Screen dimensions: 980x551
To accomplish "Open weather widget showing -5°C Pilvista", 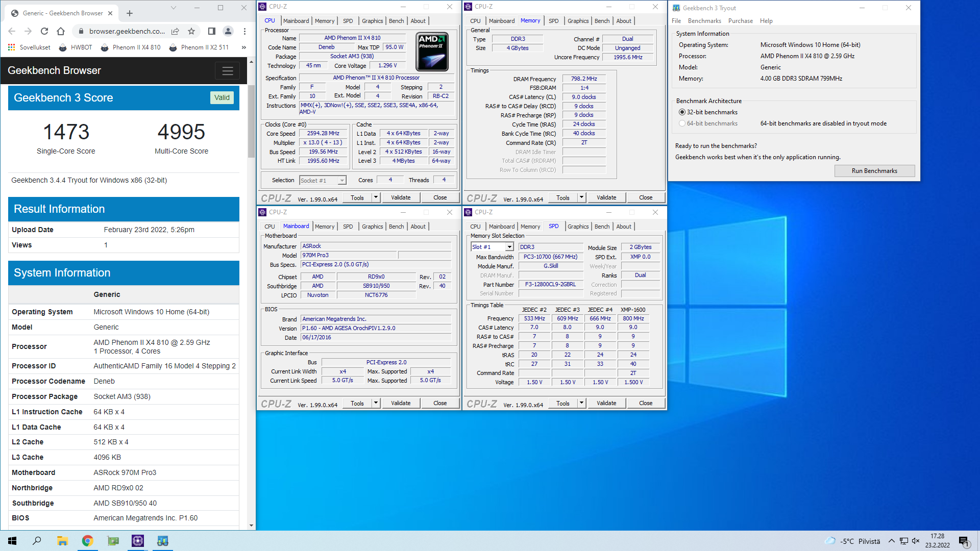I will coord(852,541).
